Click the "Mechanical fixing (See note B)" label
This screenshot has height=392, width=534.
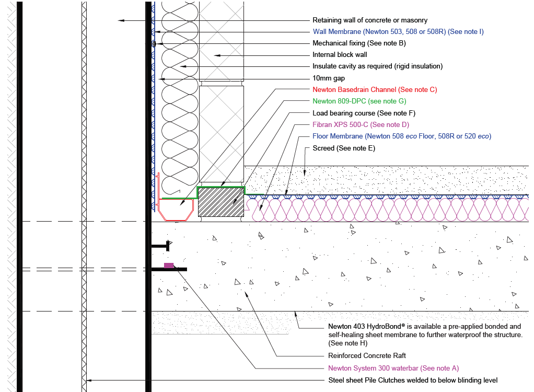click(x=359, y=43)
